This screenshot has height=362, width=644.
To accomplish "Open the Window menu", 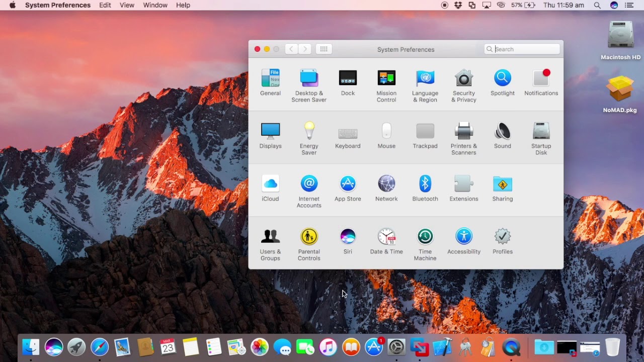I will (155, 5).
